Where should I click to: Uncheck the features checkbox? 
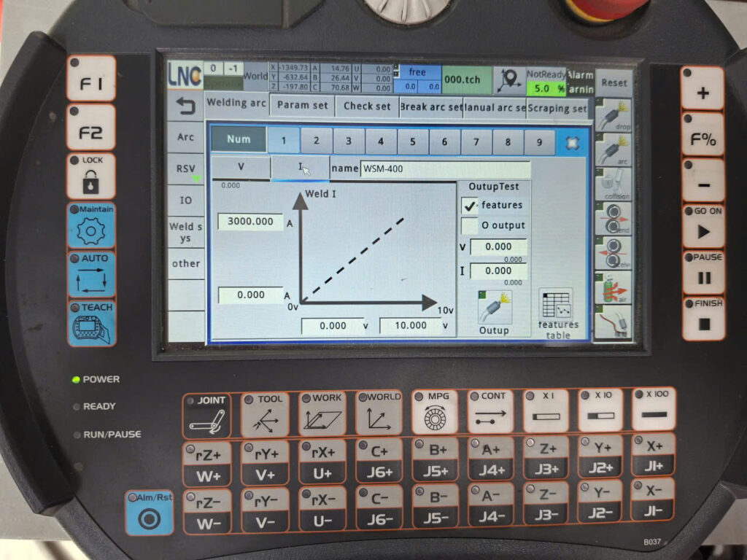[x=470, y=206]
